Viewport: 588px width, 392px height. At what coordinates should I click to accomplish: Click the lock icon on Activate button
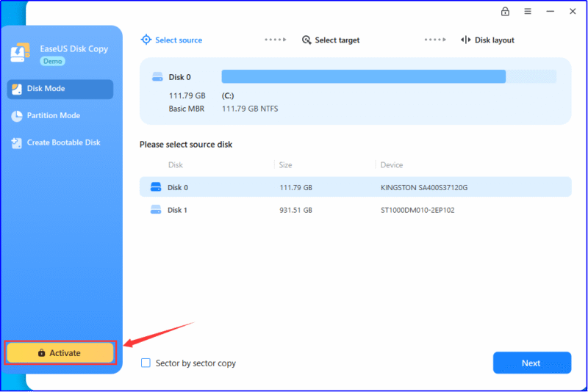coord(42,352)
